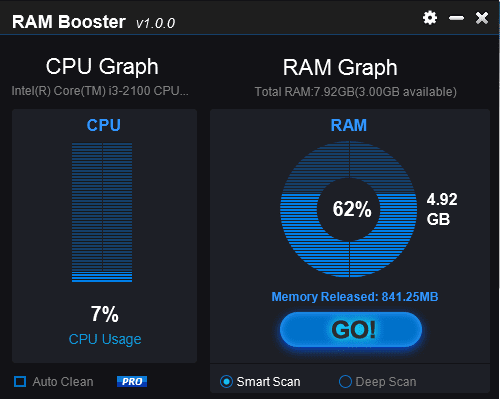The width and height of the screenshot is (500, 399).
Task: Close the RAM Booster window
Action: point(482,18)
